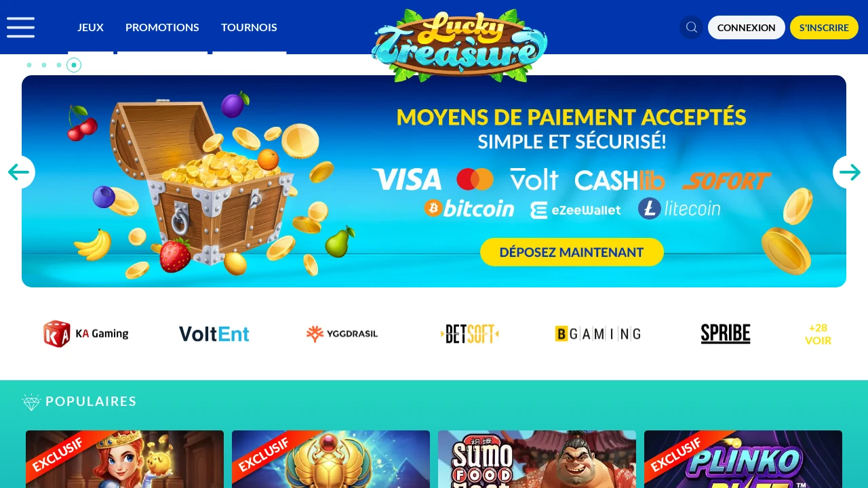This screenshot has height=488, width=868.
Task: Switch to the second carousel dot
Action: coord(44,65)
